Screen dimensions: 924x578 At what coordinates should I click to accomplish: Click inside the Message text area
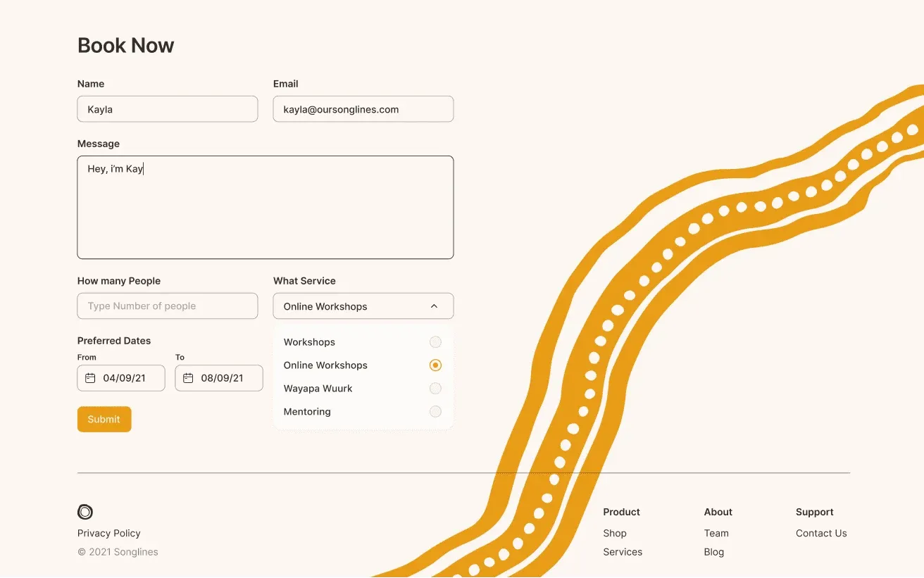(266, 208)
